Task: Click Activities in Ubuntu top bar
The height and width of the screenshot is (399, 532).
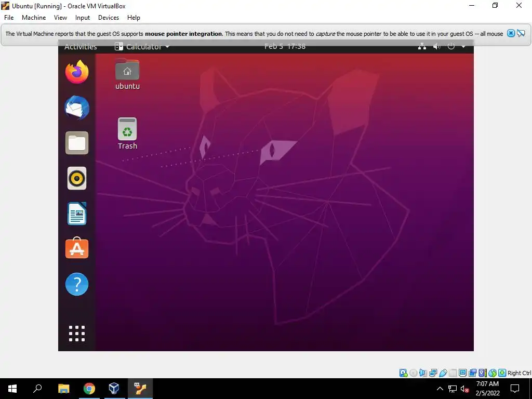Action: tap(81, 46)
